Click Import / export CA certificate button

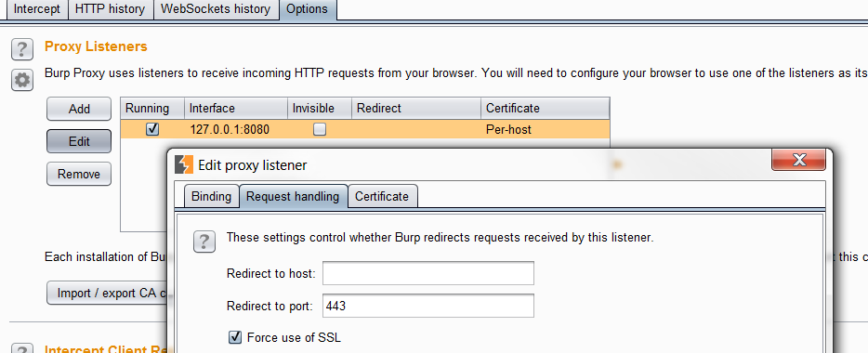pos(107,293)
